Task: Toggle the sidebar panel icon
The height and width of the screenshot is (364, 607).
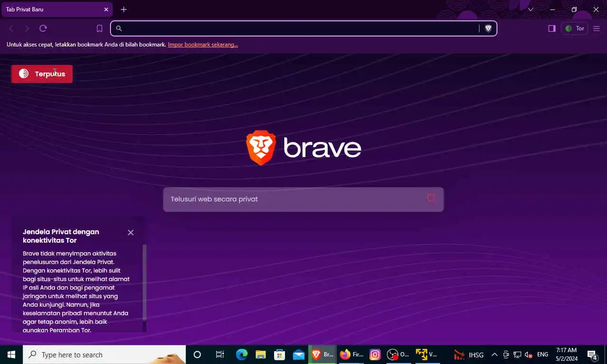Action: [x=552, y=28]
